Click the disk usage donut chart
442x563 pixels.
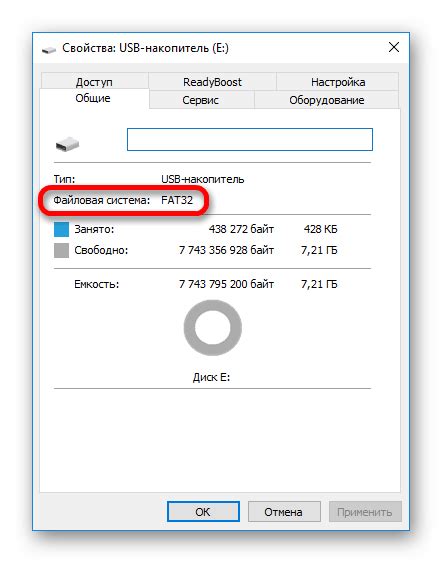(213, 327)
